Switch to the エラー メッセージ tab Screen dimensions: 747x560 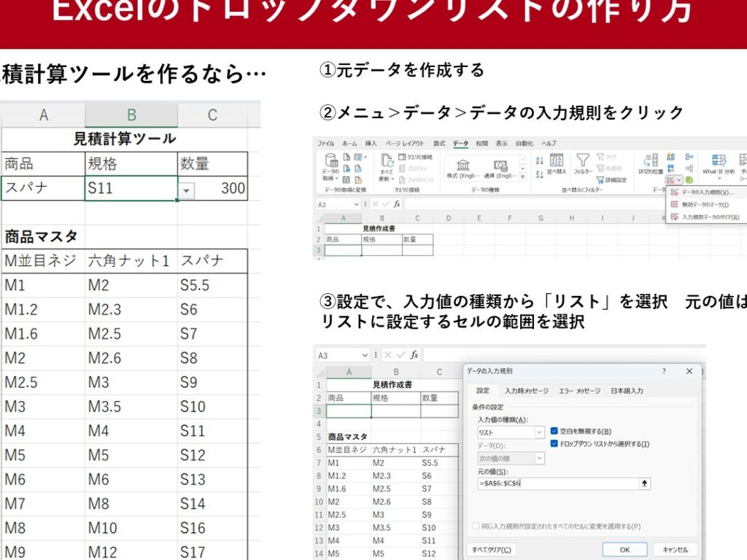pyautogui.click(x=579, y=391)
